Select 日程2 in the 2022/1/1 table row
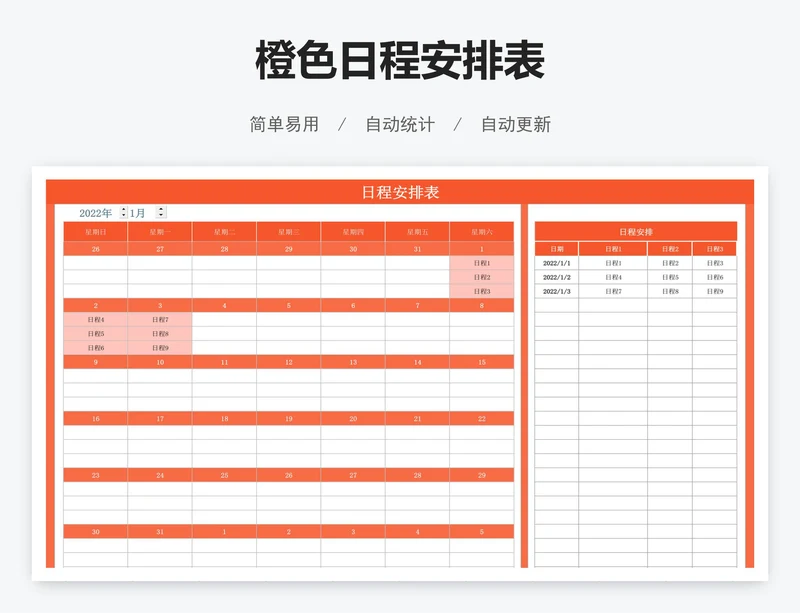 (670, 263)
